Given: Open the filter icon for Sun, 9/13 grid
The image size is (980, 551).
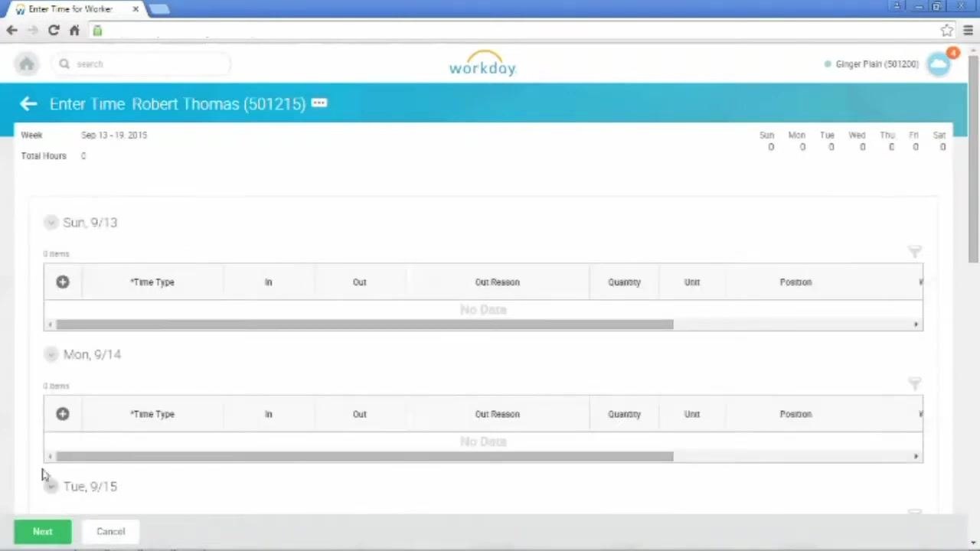Looking at the screenshot, I should [x=914, y=252].
